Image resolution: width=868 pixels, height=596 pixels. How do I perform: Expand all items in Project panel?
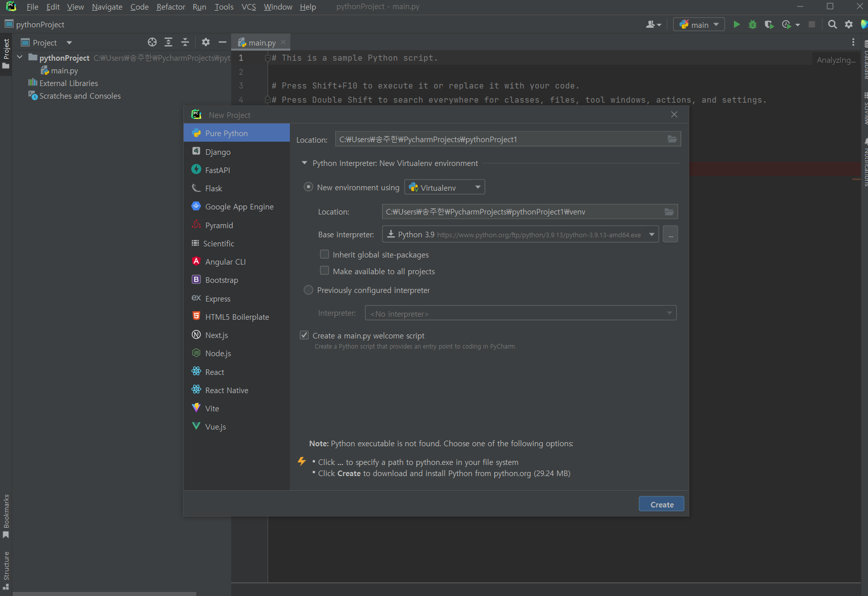[168, 42]
